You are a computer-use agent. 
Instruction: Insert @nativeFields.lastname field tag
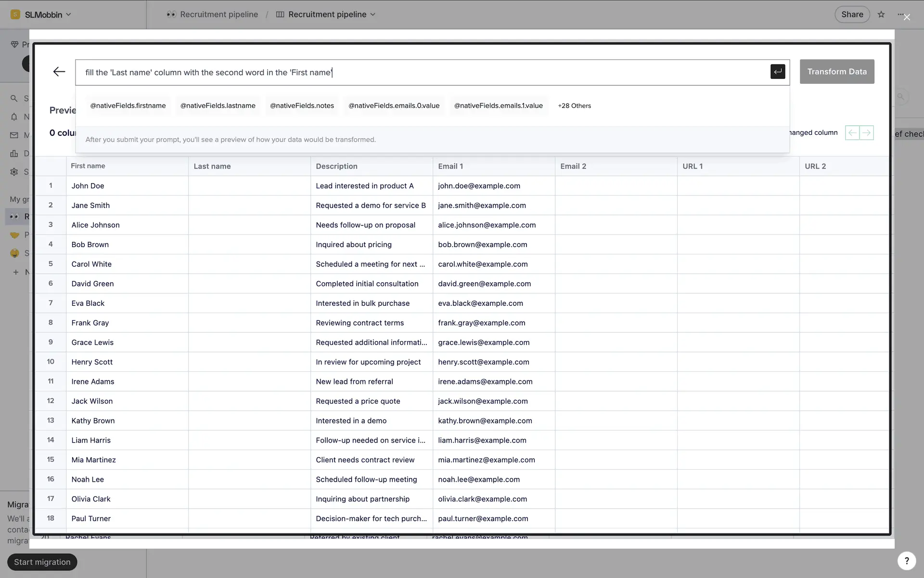218,106
